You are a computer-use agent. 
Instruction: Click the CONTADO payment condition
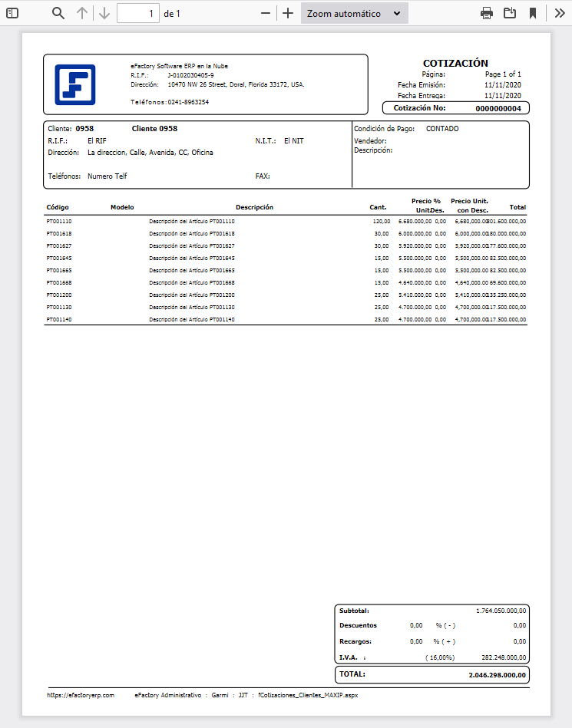click(442, 129)
